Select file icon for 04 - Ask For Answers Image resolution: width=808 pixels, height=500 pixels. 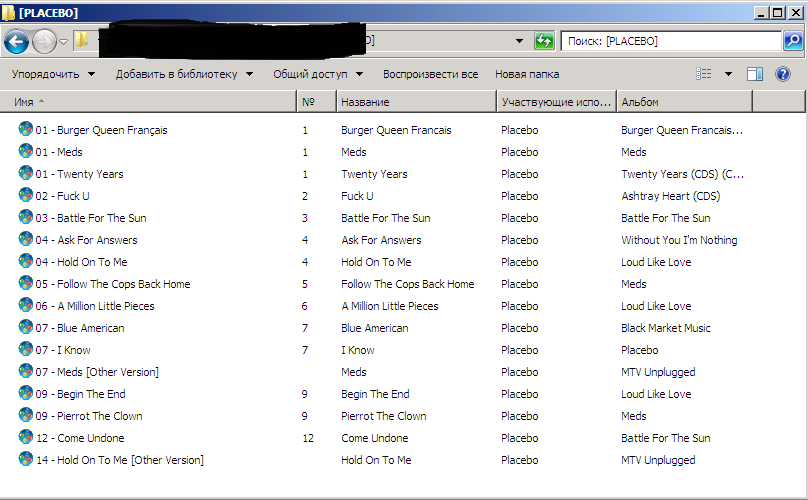point(25,239)
